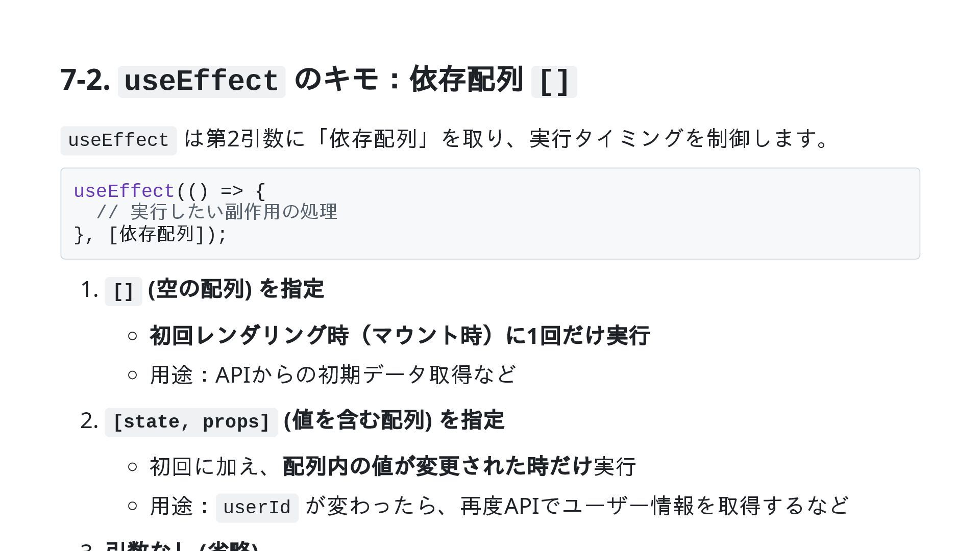Click the code line "}, [依存配列]);"
Viewport: 980px width, 551px height.
click(x=150, y=235)
